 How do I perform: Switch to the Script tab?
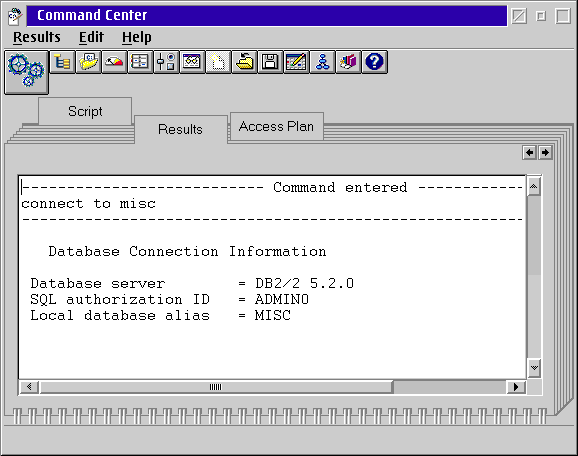[x=85, y=111]
